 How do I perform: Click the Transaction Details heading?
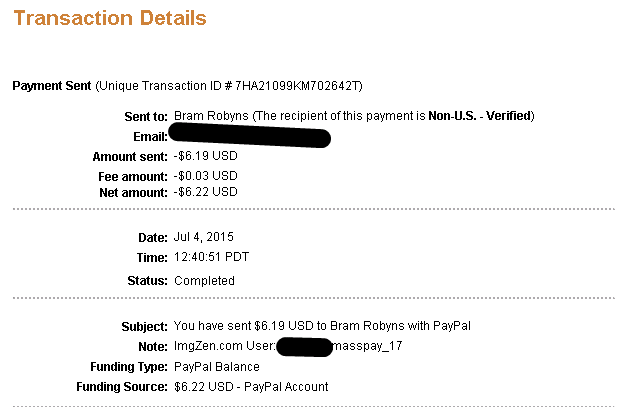(x=110, y=19)
